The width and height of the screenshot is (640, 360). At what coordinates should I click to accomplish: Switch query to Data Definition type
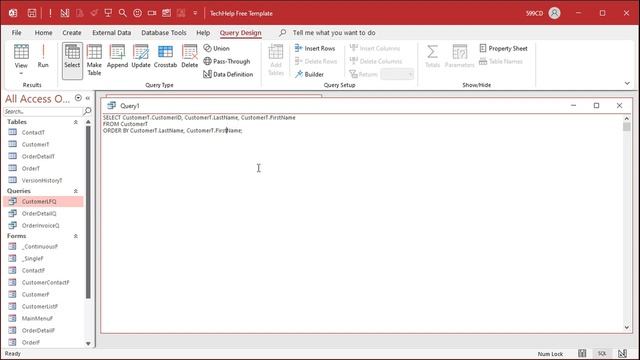(228, 74)
